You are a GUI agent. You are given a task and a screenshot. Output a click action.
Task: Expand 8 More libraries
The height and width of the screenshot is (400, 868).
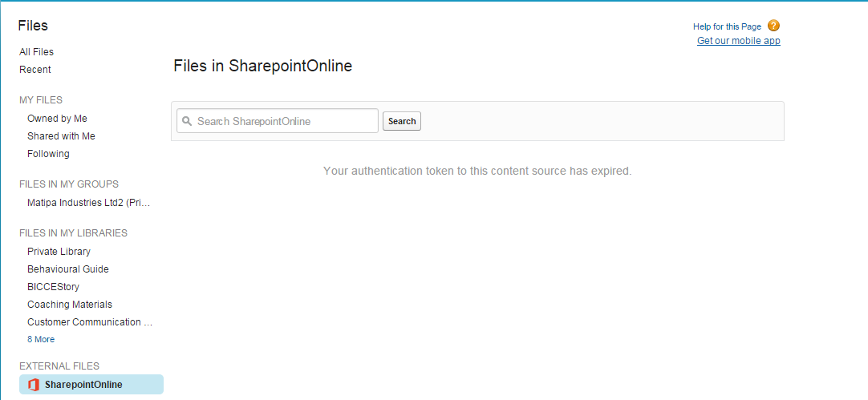coord(41,339)
